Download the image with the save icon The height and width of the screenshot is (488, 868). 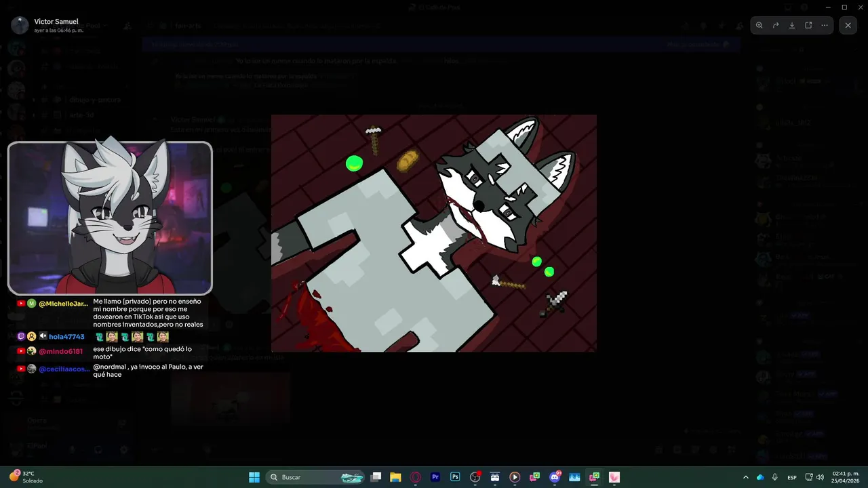(x=792, y=25)
